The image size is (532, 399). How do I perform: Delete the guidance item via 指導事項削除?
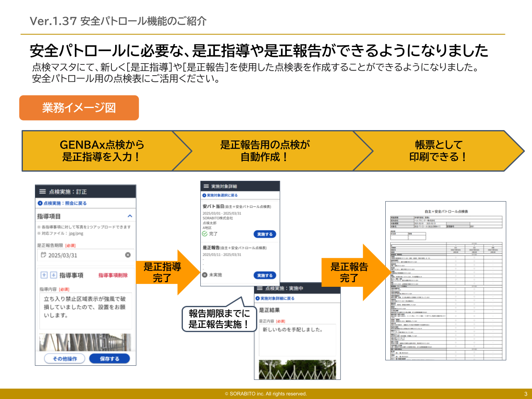point(113,275)
